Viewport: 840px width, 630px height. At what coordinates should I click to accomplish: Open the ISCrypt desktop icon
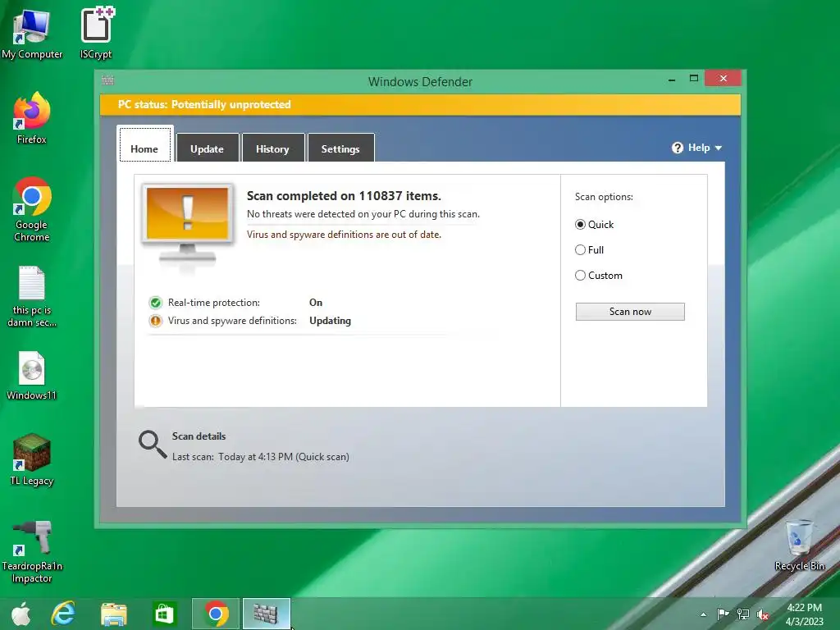97,32
